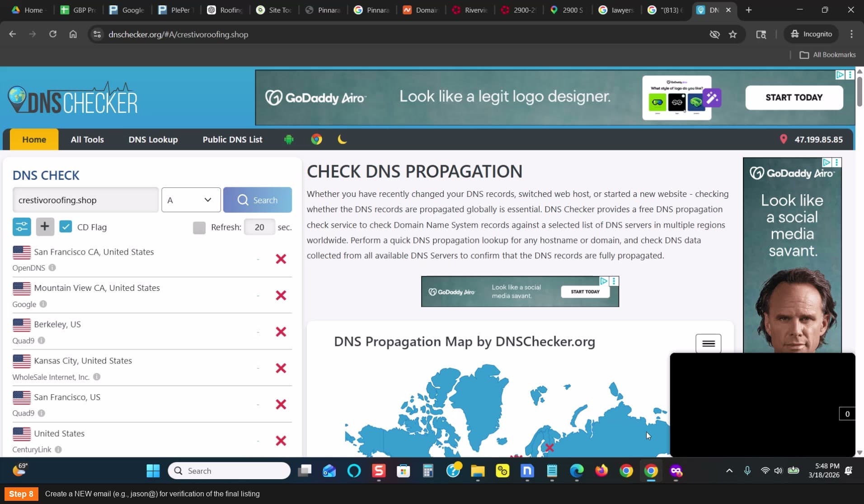Click the Chrome extension icon
Image resolution: width=864 pixels, height=504 pixels.
pos(316,139)
